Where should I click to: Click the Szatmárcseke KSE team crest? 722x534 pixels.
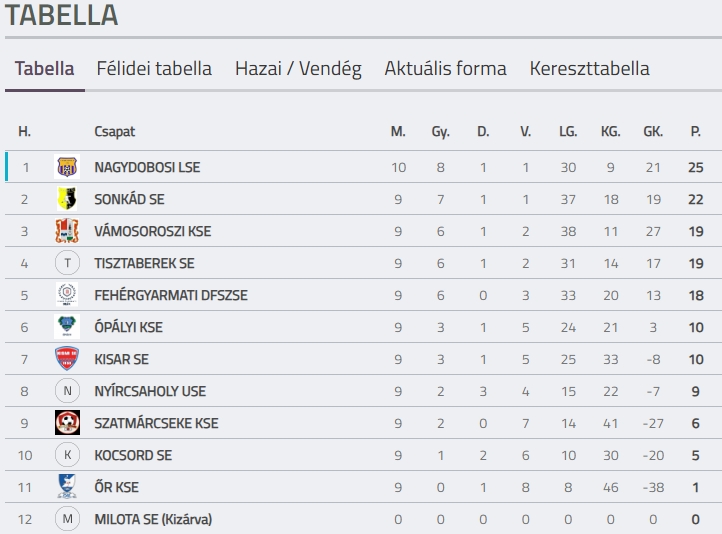pos(67,423)
